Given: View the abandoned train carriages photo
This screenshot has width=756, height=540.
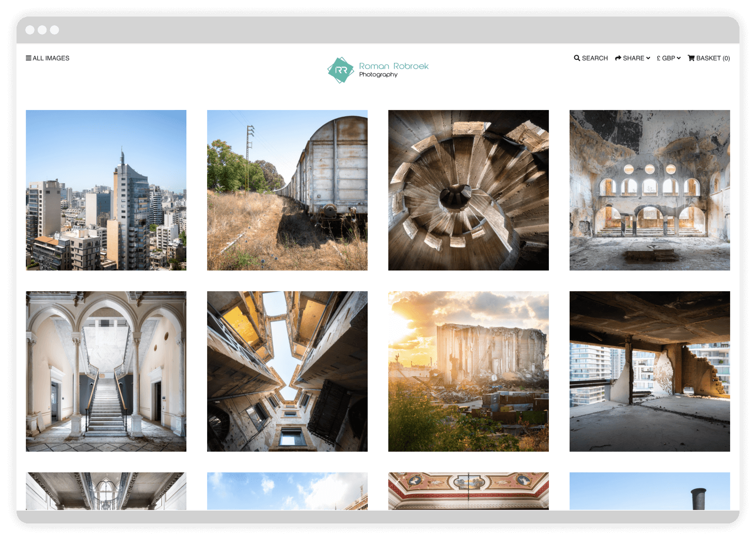Looking at the screenshot, I should [287, 190].
